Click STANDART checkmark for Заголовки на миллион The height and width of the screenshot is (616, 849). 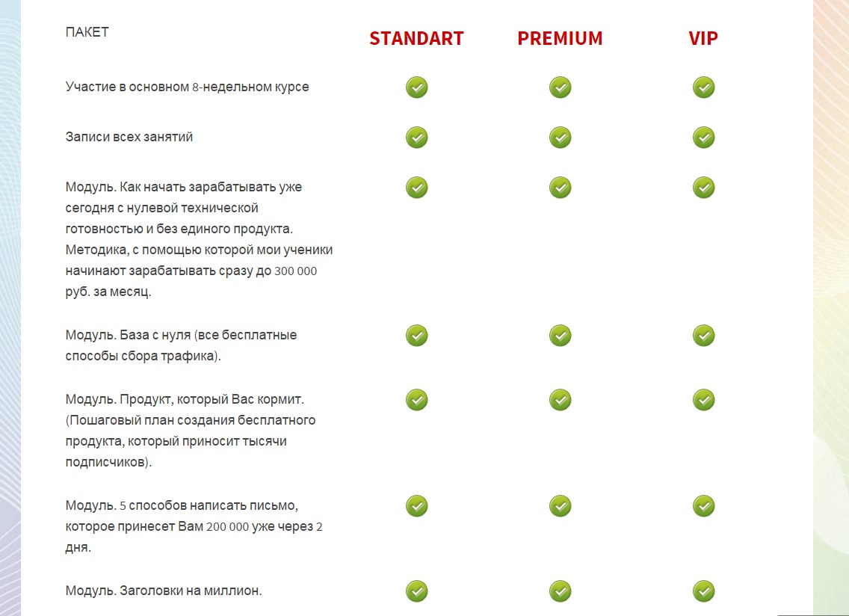click(x=417, y=591)
